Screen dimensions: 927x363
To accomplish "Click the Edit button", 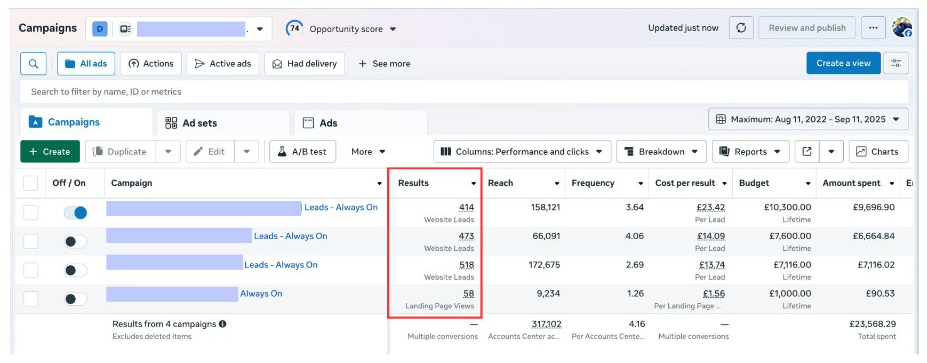I will tap(210, 151).
